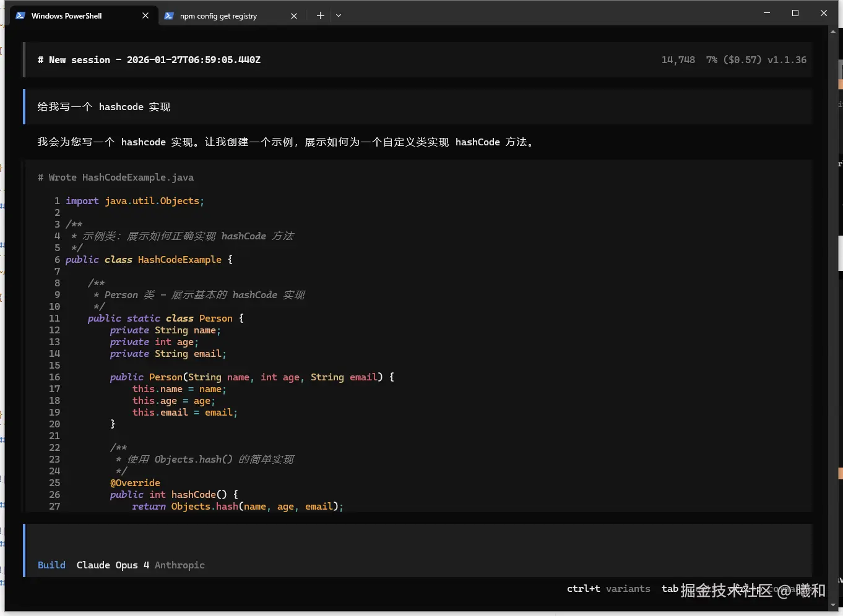843x616 pixels.
Task: Switch to npm config get registry tab
Action: (x=230, y=15)
